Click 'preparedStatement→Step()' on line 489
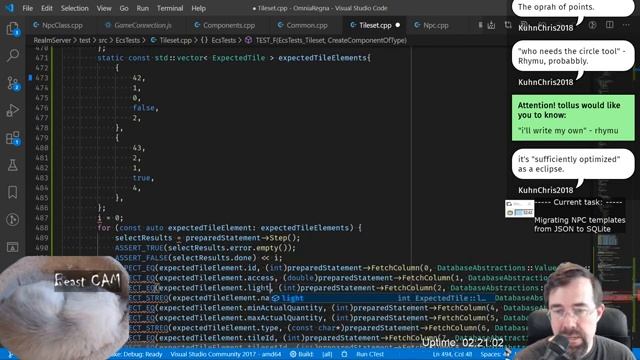The image size is (640, 360). pyautogui.click(x=242, y=238)
